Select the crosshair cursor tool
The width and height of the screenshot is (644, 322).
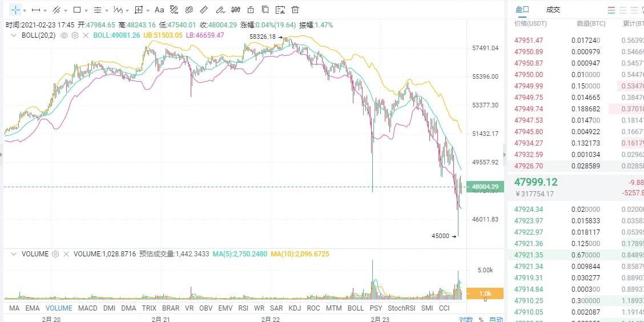pos(14,10)
